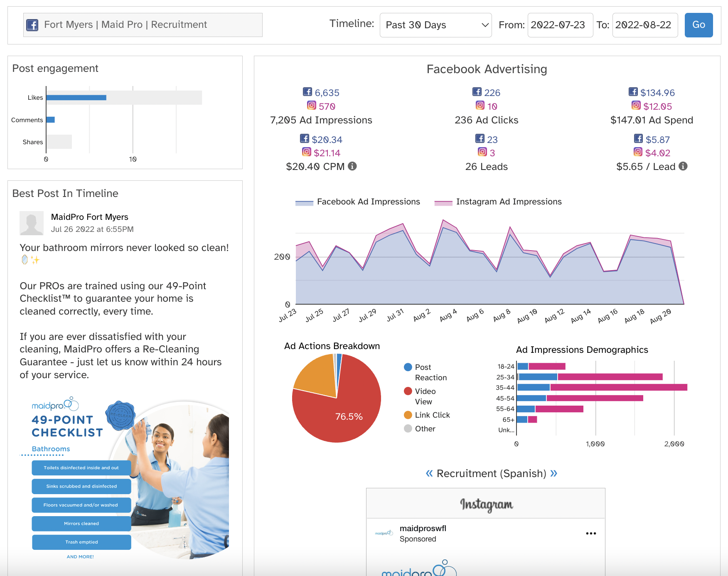Screen dimensions: 728x576
Task: Click the Facebook icon beside $5.87 per lead
Action: 639,138
